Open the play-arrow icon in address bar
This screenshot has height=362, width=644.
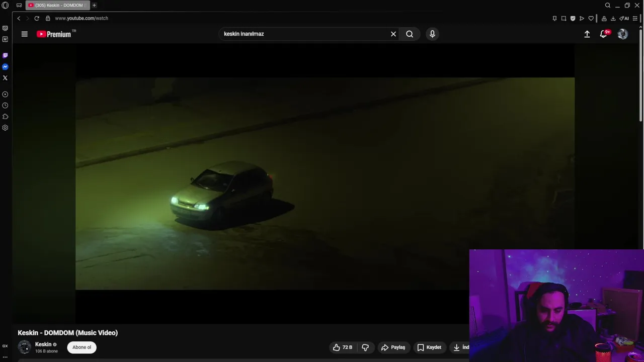582,19
